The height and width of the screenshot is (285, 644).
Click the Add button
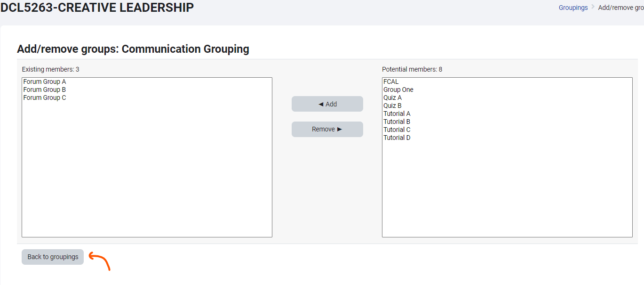(x=327, y=104)
